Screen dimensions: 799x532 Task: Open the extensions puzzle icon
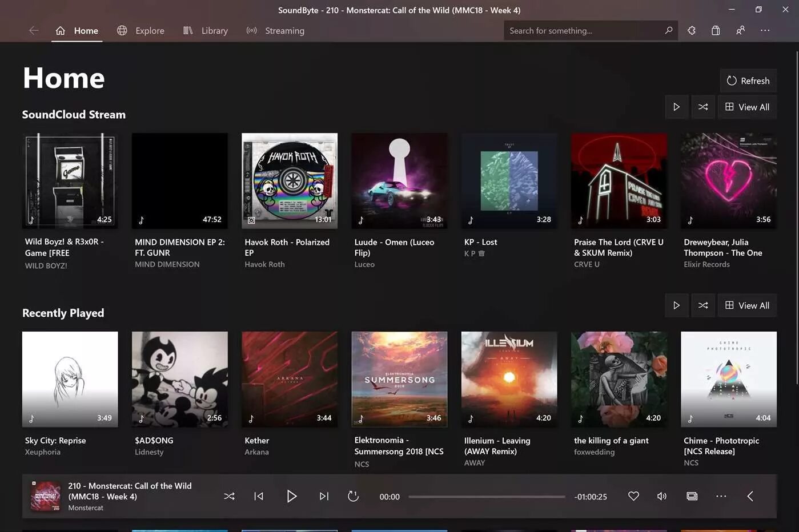[692, 30]
